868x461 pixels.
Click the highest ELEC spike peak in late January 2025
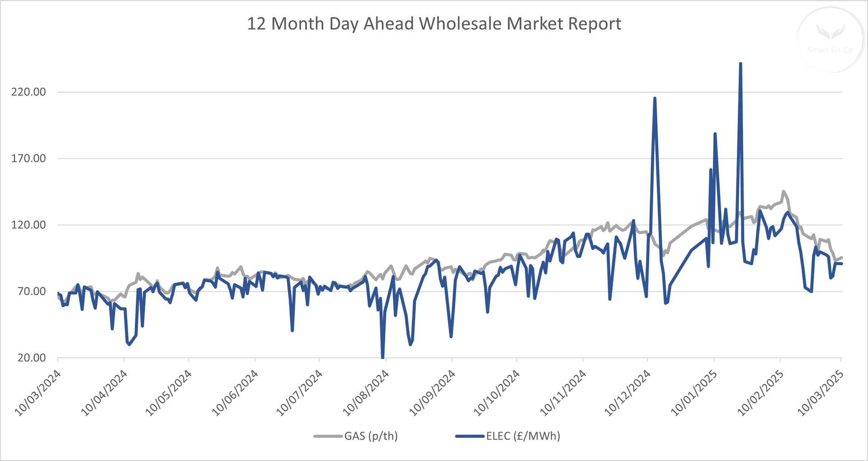click(740, 64)
